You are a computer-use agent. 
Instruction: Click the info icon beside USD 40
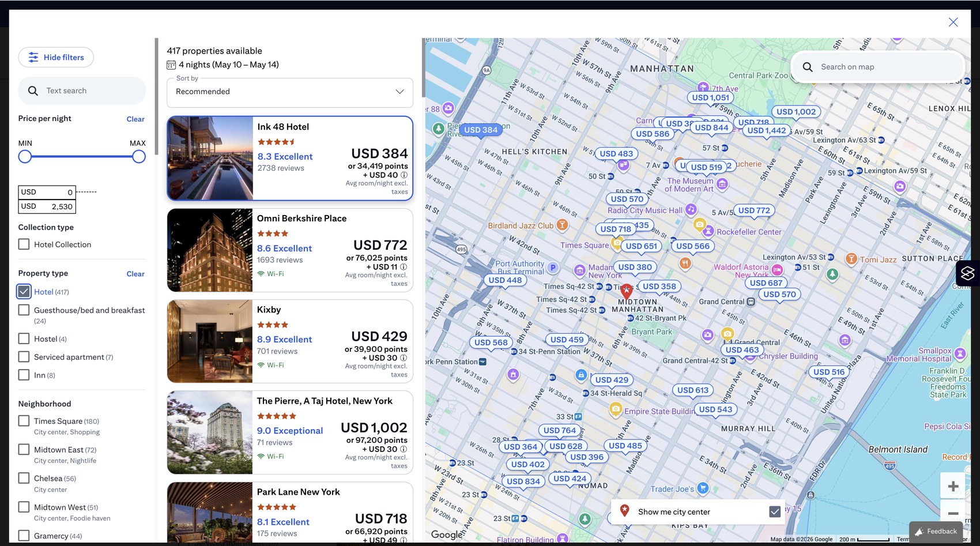click(404, 175)
